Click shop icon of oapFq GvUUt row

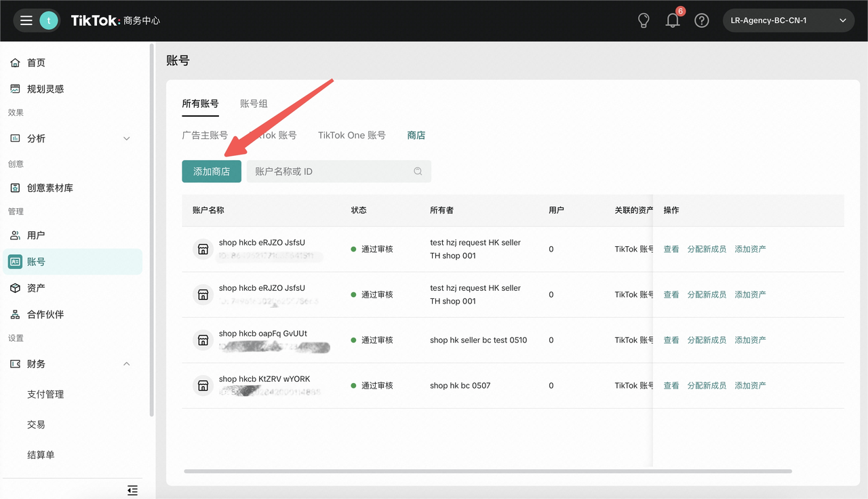(x=202, y=340)
